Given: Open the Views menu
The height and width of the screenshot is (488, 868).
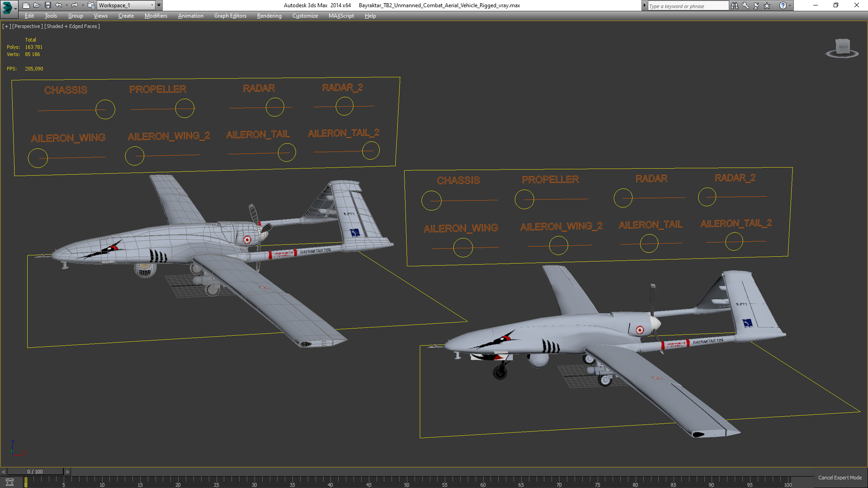Looking at the screenshot, I should point(100,16).
